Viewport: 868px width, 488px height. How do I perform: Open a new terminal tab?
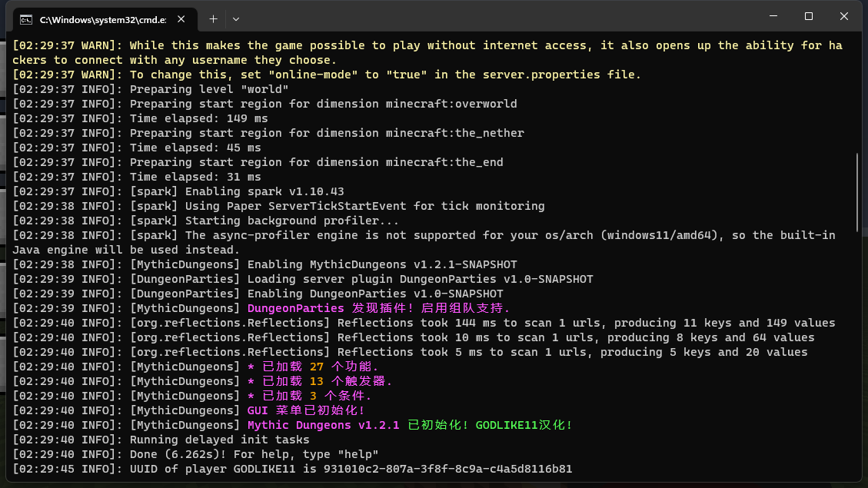[213, 18]
